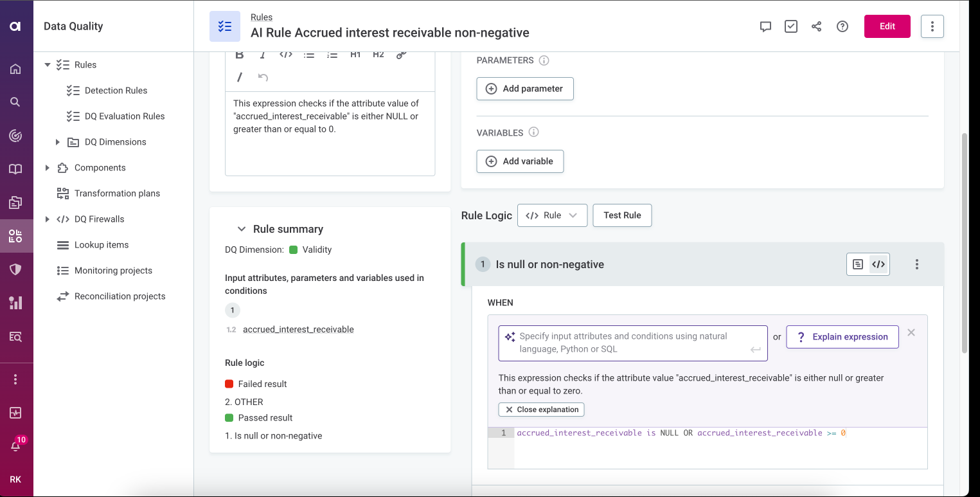Click the pink Edit button

click(887, 26)
